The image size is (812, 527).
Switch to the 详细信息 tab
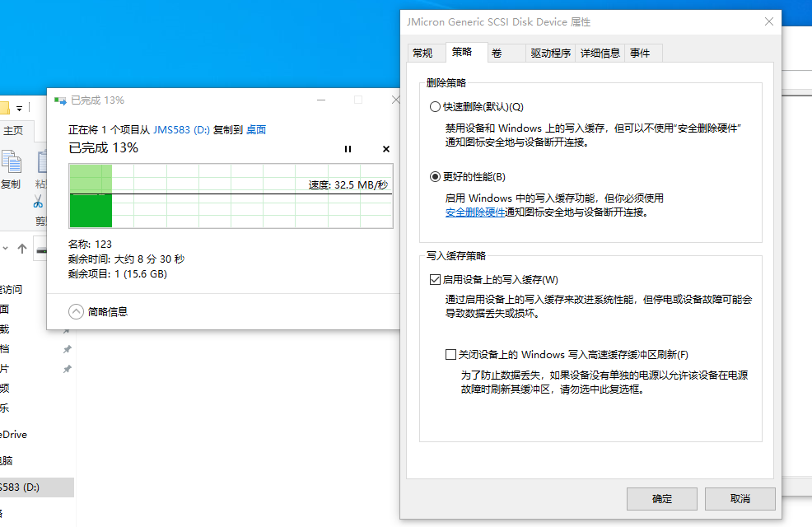point(600,53)
